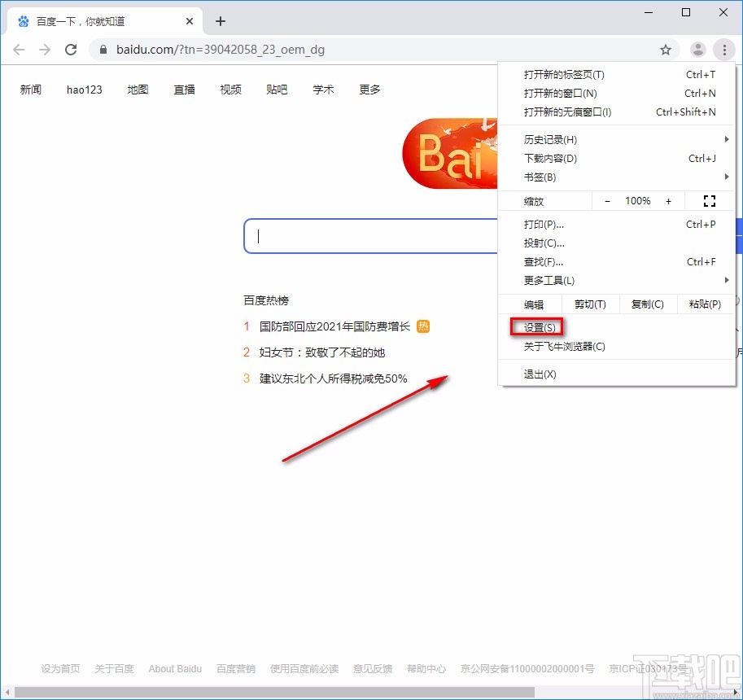This screenshot has width=743, height=700.
Task: Open 设置 from the menu
Action: [537, 326]
